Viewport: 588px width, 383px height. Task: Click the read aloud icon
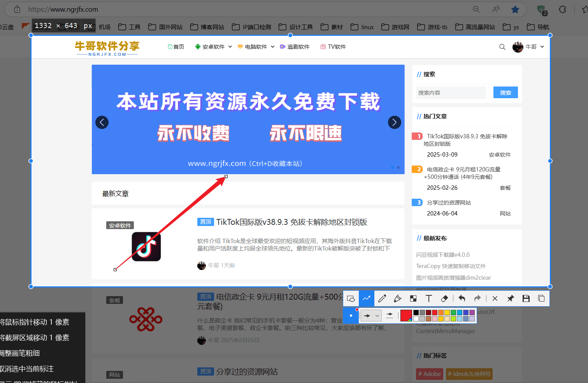click(x=496, y=9)
